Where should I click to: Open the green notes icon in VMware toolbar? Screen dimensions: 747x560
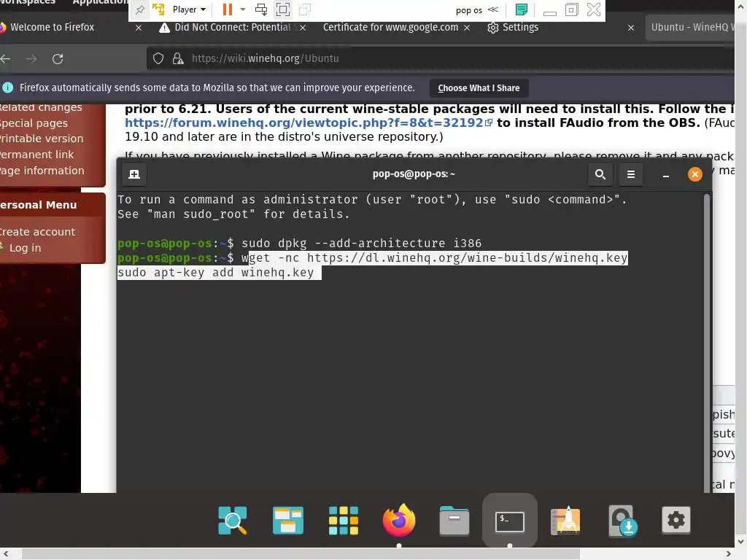click(522, 9)
